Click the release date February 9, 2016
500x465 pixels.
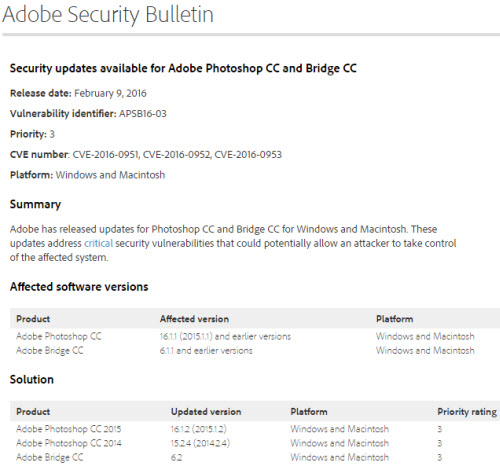tap(110, 93)
